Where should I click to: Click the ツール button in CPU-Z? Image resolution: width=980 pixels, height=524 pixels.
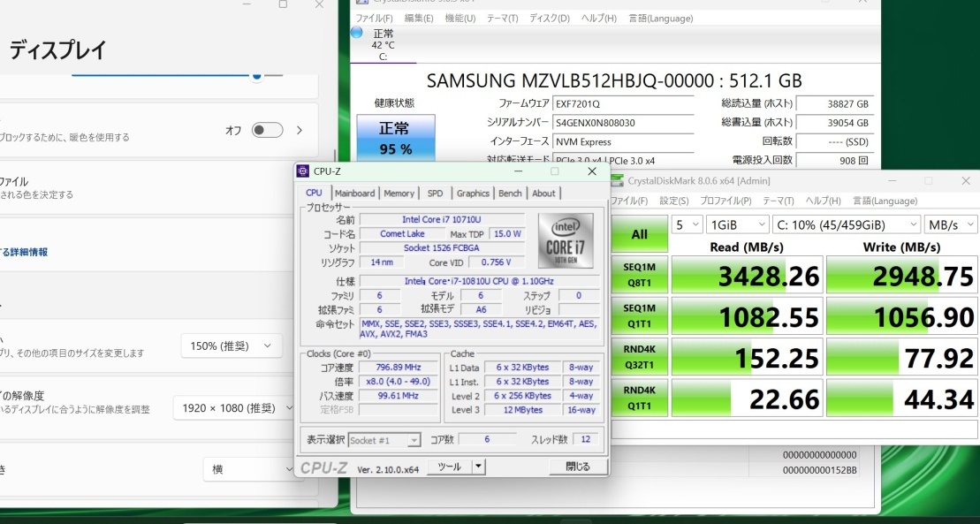(x=450, y=467)
